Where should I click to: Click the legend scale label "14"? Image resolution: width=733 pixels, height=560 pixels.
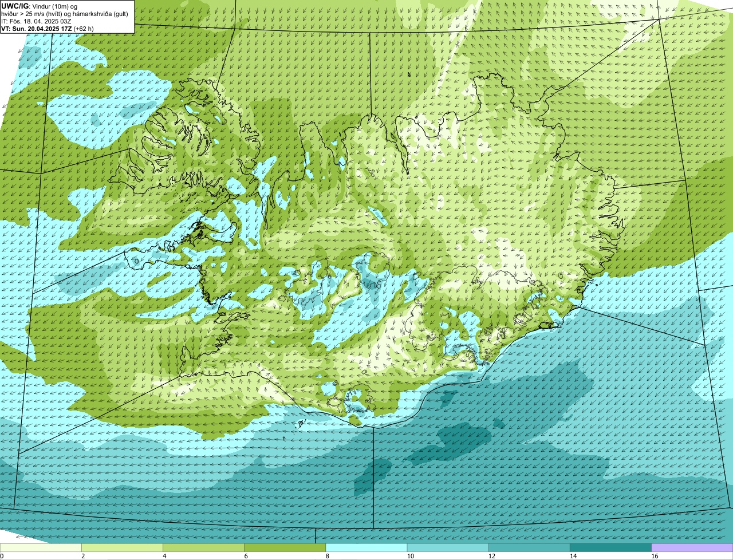point(573,556)
